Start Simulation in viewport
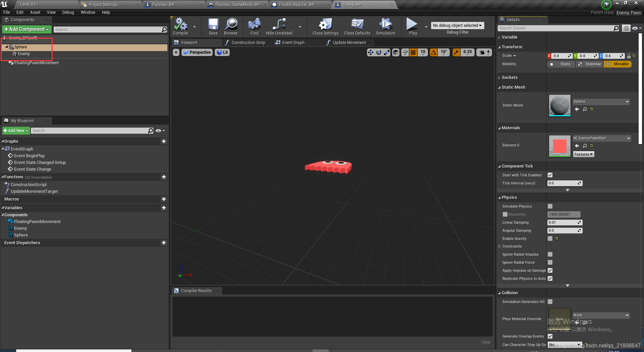 [x=385, y=27]
